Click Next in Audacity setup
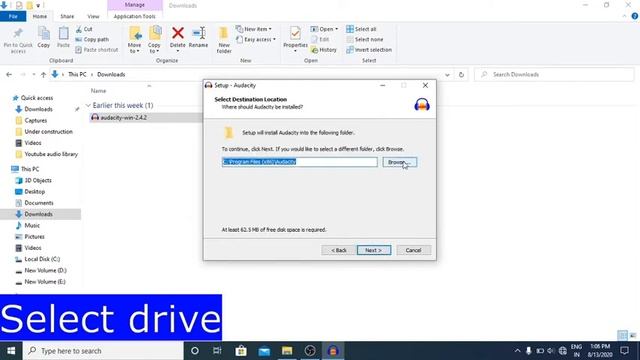Image resolution: width=640 pixels, height=360 pixels. (374, 250)
